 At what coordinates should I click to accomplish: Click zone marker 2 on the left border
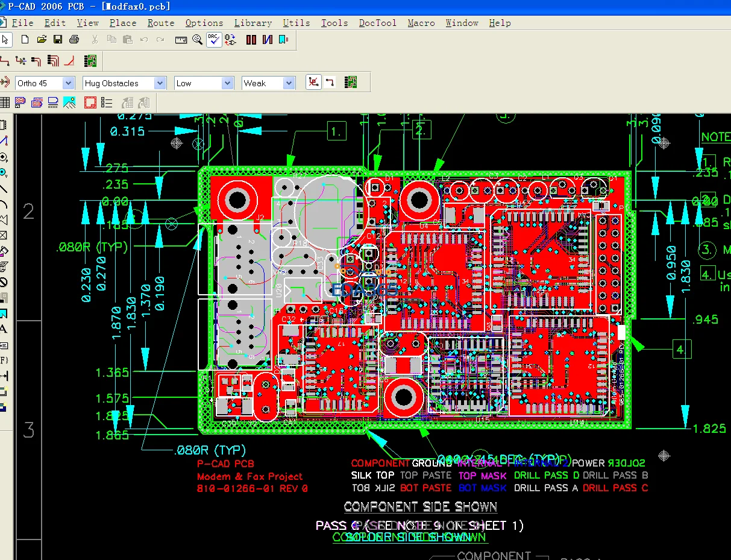(28, 212)
